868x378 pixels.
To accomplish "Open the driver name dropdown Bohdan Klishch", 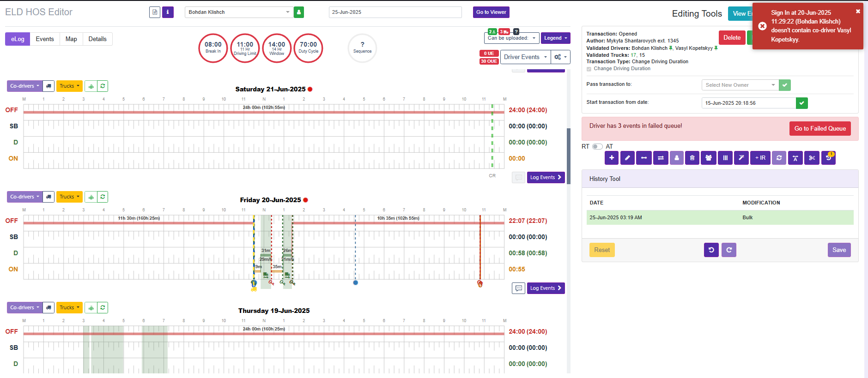I will tap(239, 12).
